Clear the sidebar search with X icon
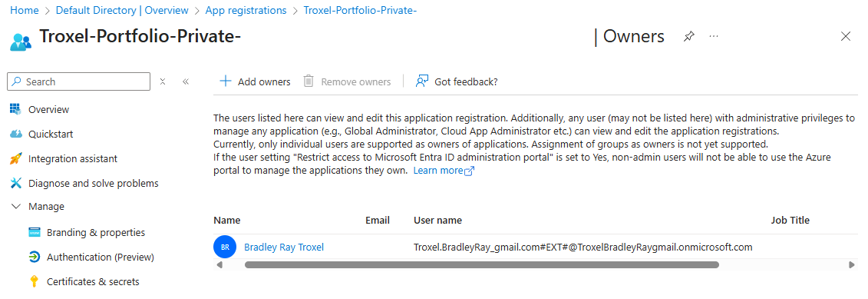Screen dimensions: 868x299 tap(163, 81)
